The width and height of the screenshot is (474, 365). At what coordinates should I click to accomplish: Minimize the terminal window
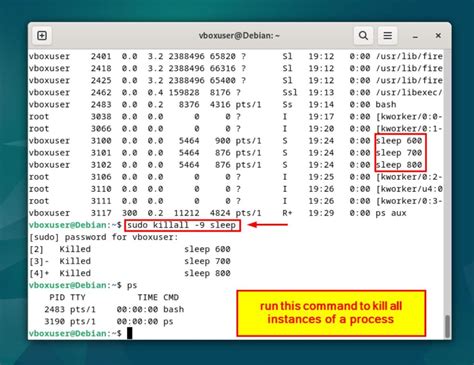[x=415, y=36]
